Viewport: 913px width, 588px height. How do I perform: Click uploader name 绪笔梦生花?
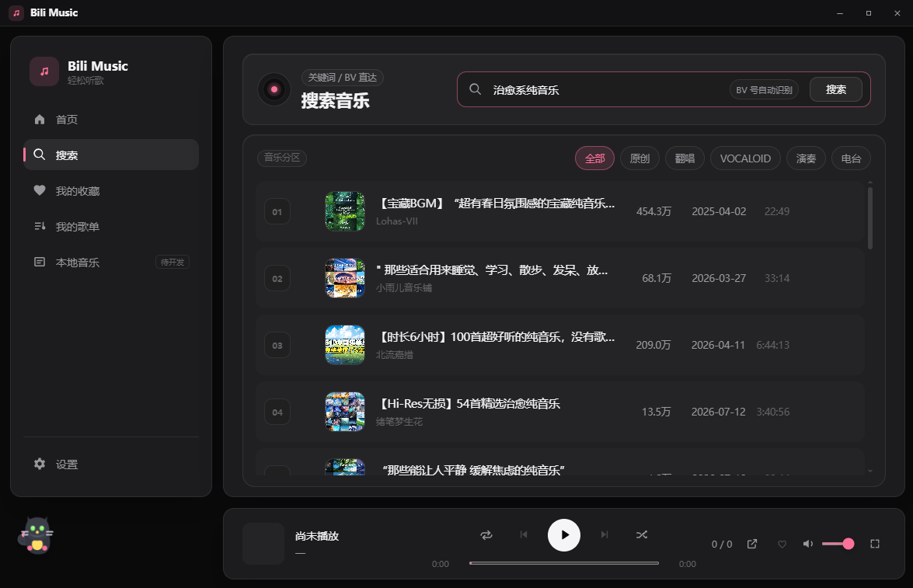(x=399, y=422)
